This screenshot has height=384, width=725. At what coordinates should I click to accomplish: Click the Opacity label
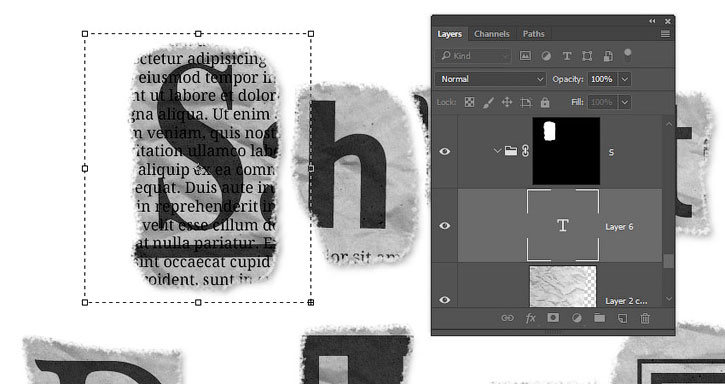(568, 79)
